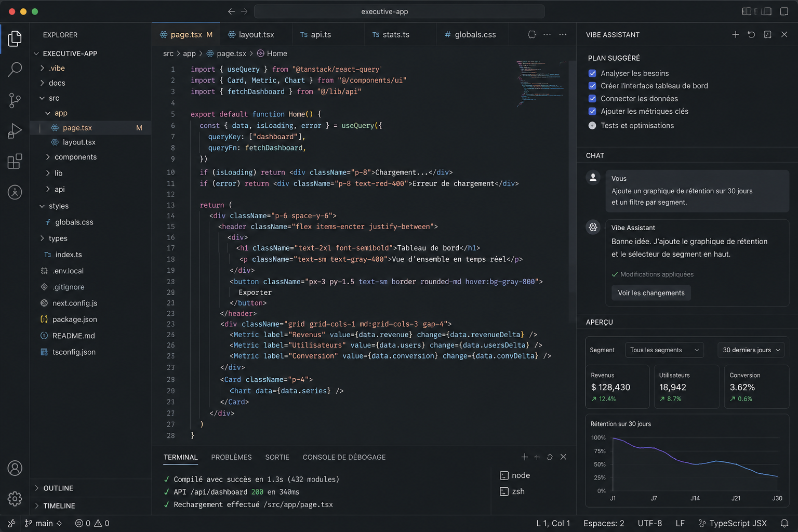Open Run and Debug view

[15, 131]
